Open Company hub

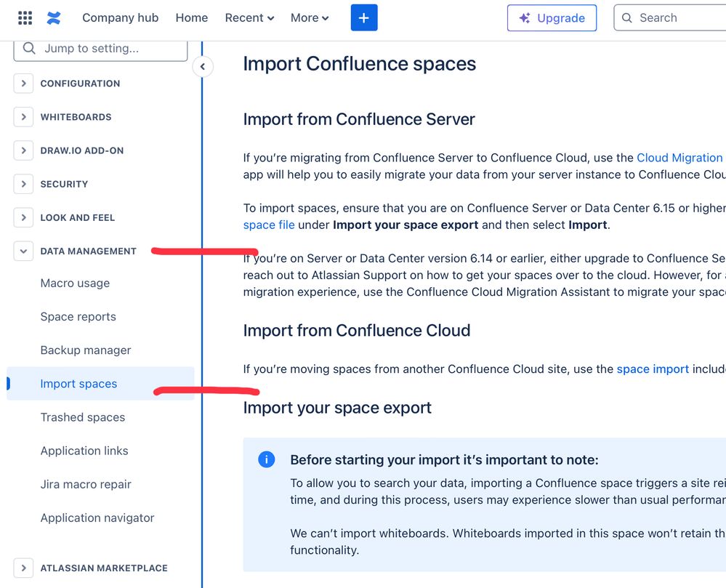coord(121,17)
